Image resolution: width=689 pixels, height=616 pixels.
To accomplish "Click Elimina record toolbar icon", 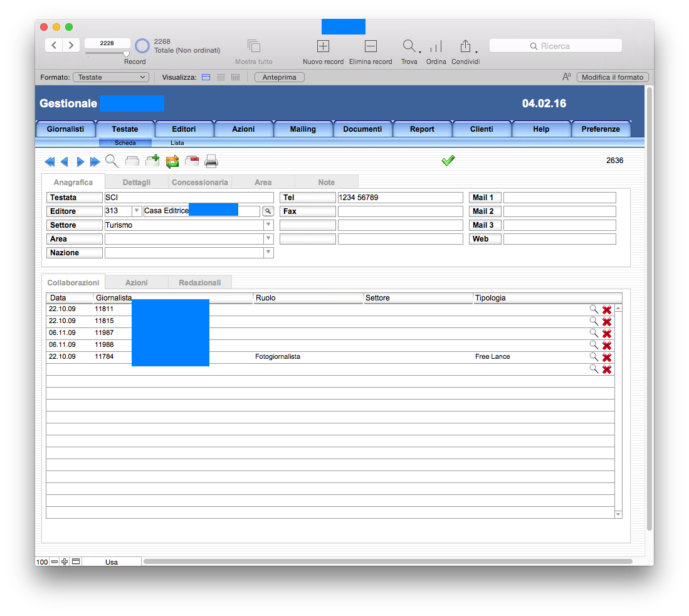I will coord(371,46).
